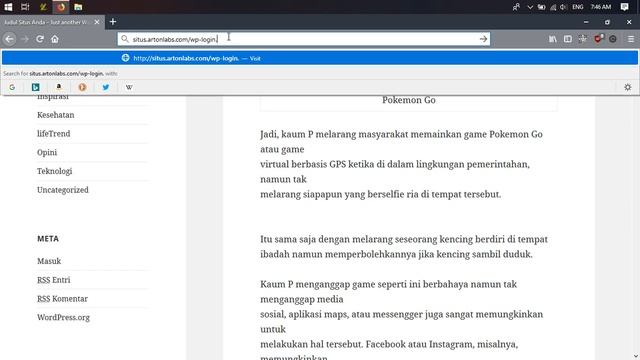The width and height of the screenshot is (640, 360).
Task: Reload the current page
Action: tap(40, 39)
